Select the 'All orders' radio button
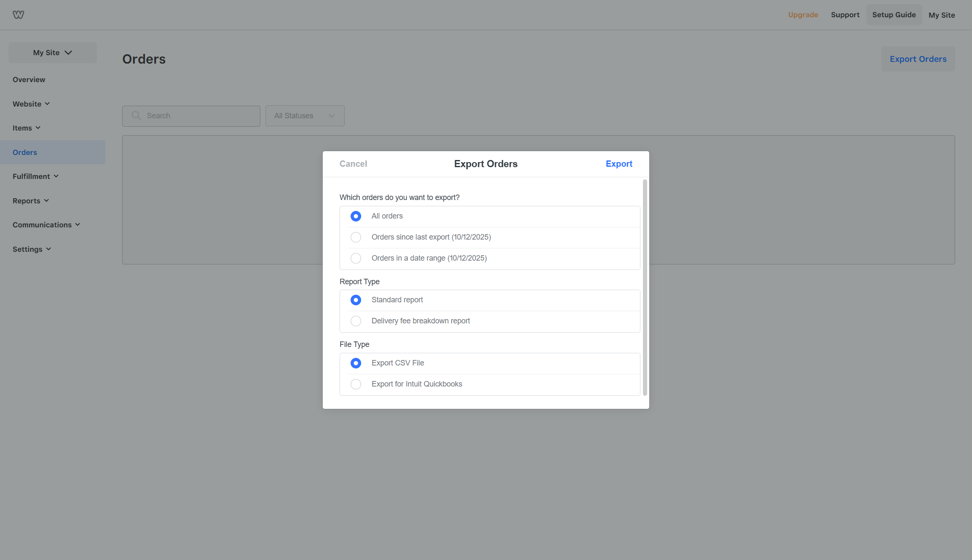972x560 pixels. click(356, 216)
